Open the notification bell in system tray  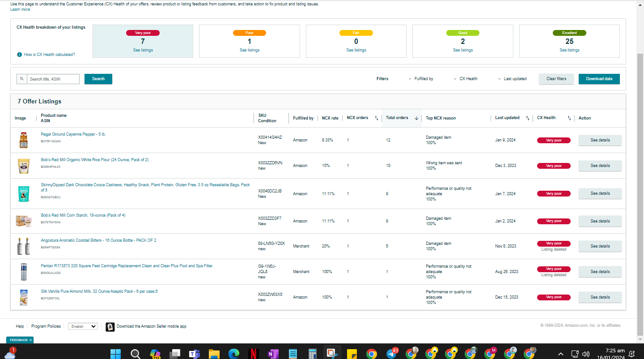(632, 354)
